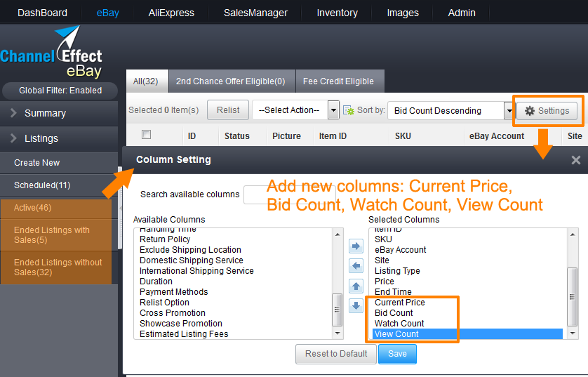Click the Available Columns scrollbar thumb
588x377 pixels.
coord(337,310)
